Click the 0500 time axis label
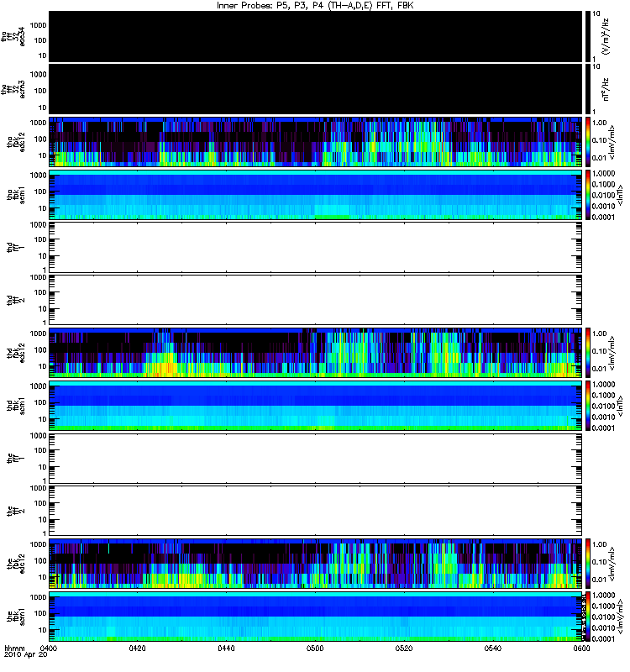The width and height of the screenshot is (630, 672). (315, 648)
